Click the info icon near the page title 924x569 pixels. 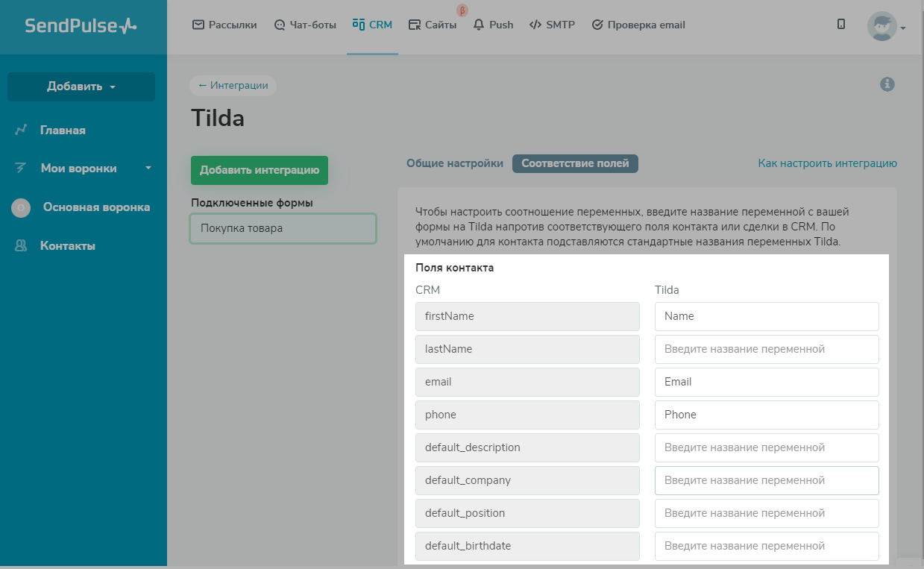[887, 84]
